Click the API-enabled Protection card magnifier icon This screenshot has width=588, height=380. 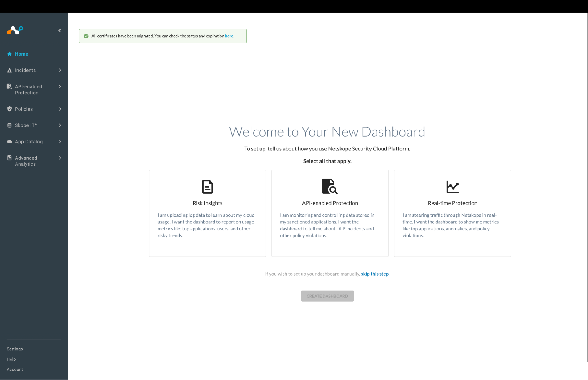(x=330, y=186)
